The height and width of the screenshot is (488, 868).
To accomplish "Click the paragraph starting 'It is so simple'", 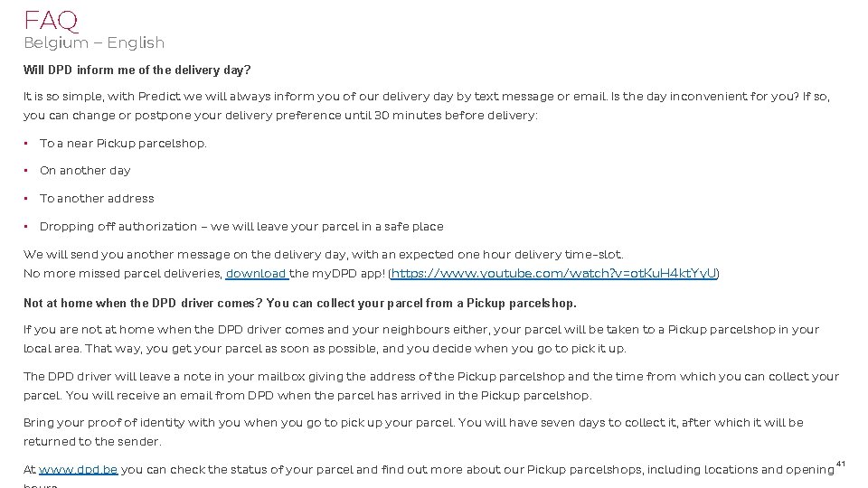I will 426,96.
